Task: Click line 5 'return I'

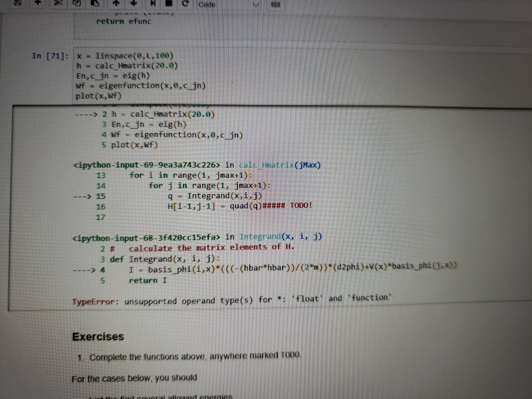Action: pos(148,280)
